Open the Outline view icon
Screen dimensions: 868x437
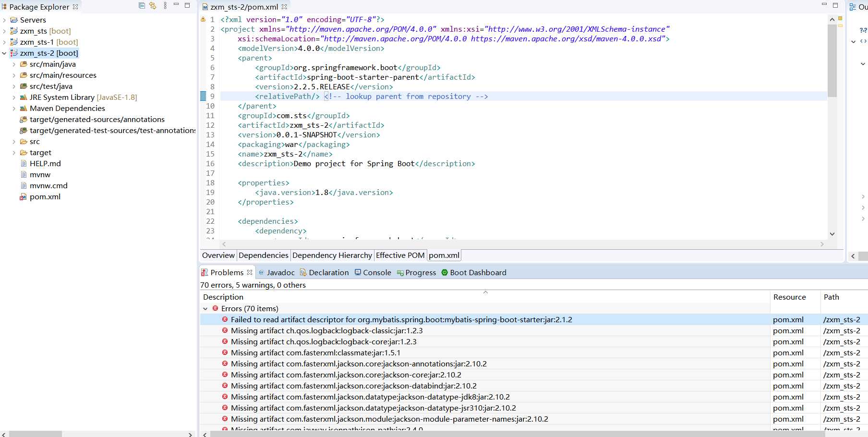[853, 7]
